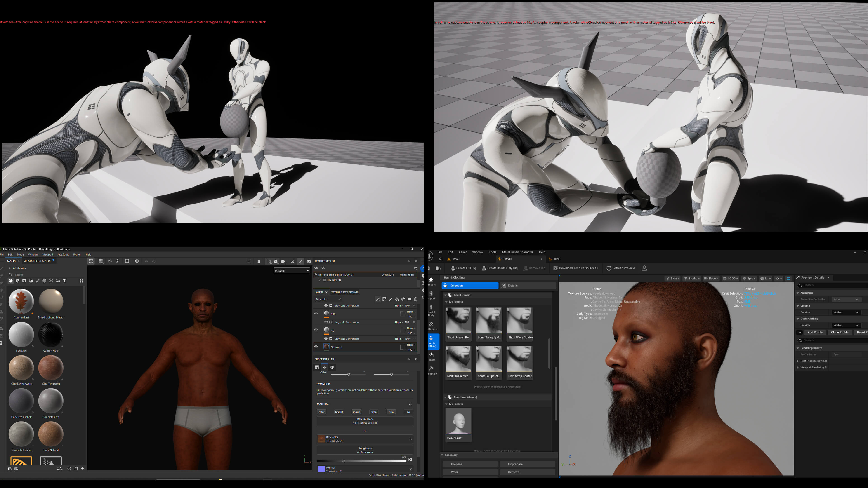The width and height of the screenshot is (868, 488).
Task: Click the camera screenshot icon in Painter toolbar
Action: point(309,261)
